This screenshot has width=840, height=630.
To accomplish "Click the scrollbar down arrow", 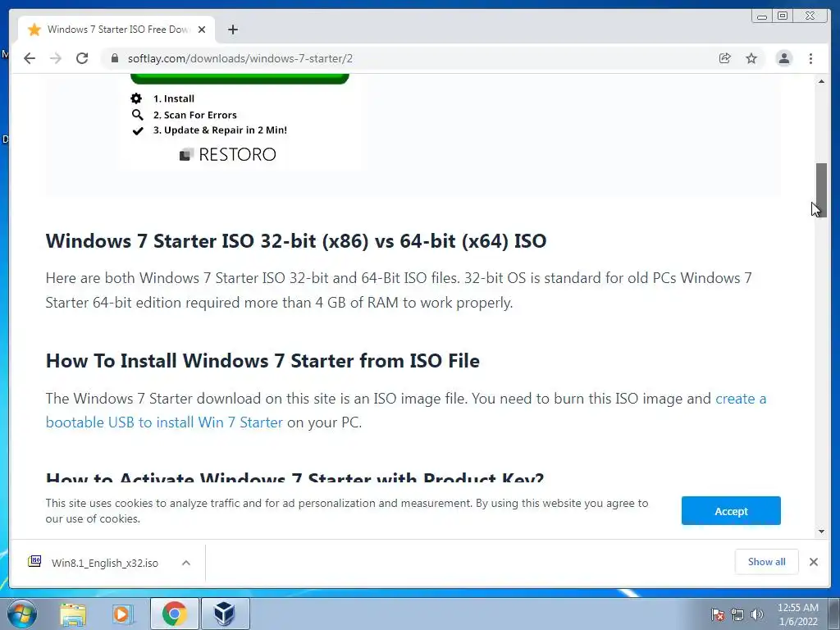I will click(821, 532).
